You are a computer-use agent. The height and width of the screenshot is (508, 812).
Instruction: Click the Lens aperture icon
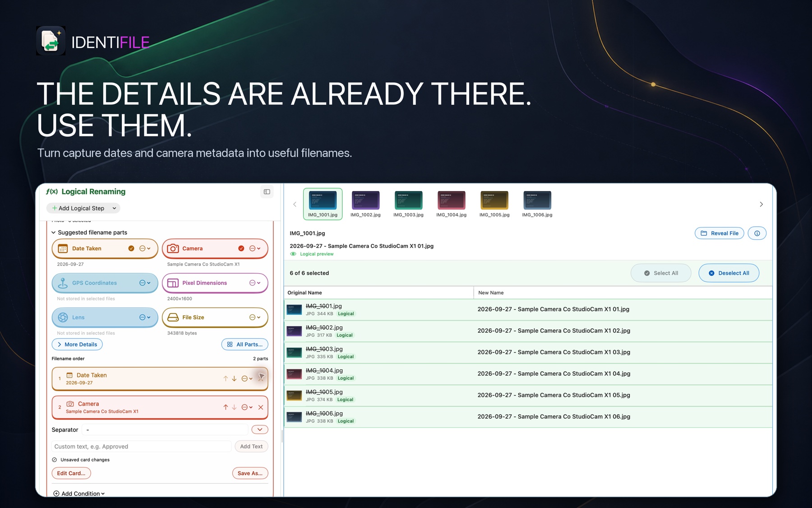tap(63, 317)
